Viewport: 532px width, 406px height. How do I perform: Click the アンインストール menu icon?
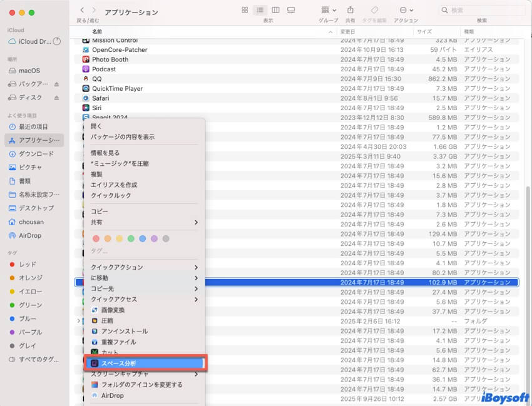[95, 332]
